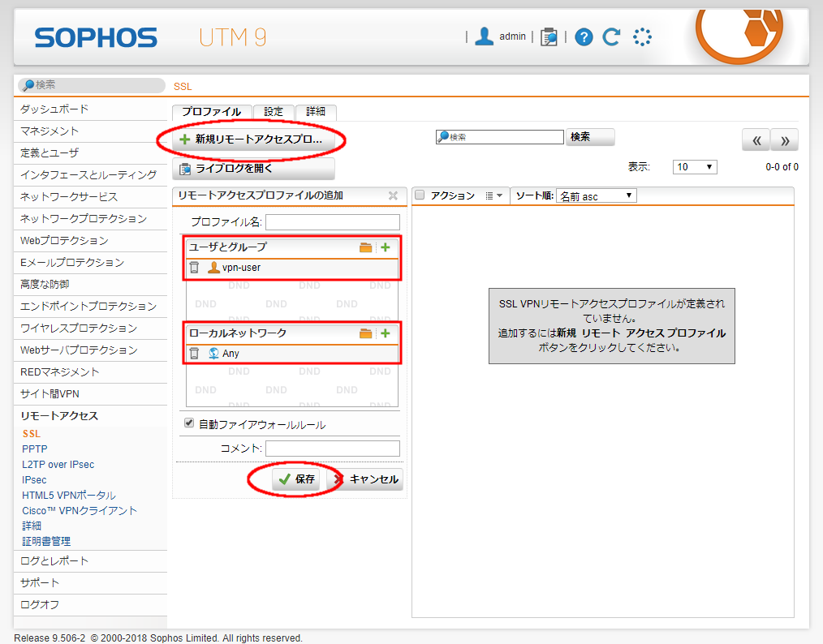This screenshot has height=644, width=823.
Task: Click the 保存 button
Action: click(296, 479)
